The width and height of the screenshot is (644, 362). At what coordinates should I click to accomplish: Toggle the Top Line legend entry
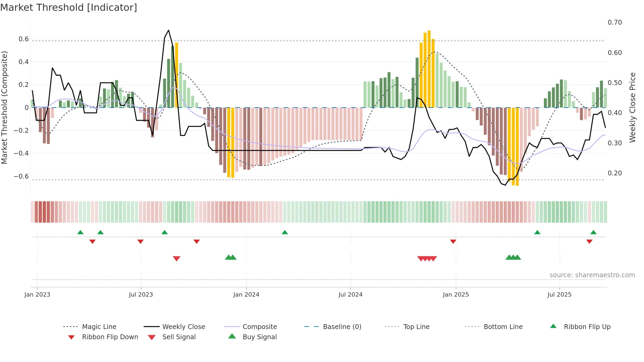point(407,327)
